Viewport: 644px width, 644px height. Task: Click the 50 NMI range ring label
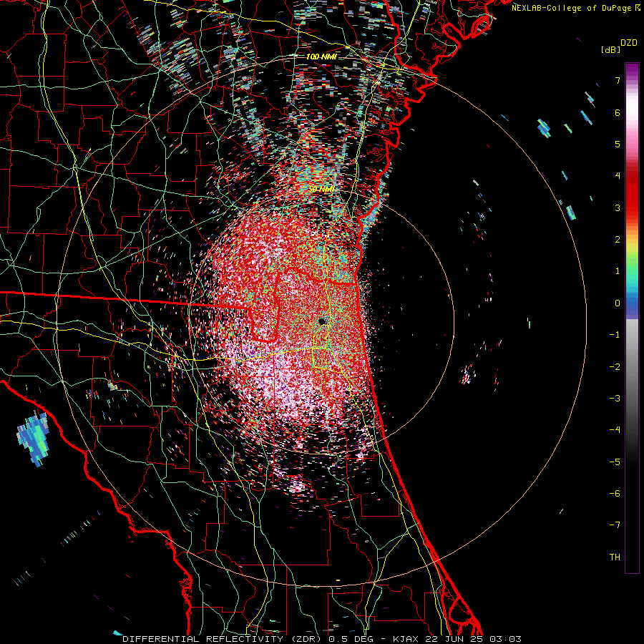pos(321,190)
